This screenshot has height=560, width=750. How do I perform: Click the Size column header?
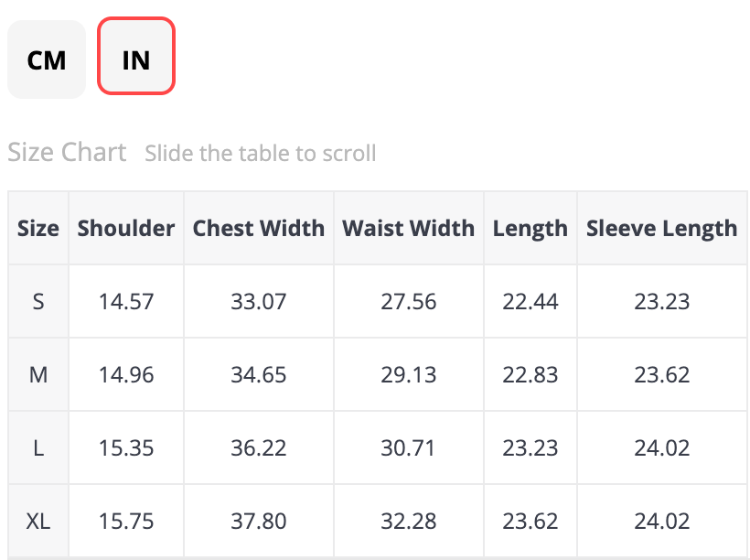[x=38, y=229]
